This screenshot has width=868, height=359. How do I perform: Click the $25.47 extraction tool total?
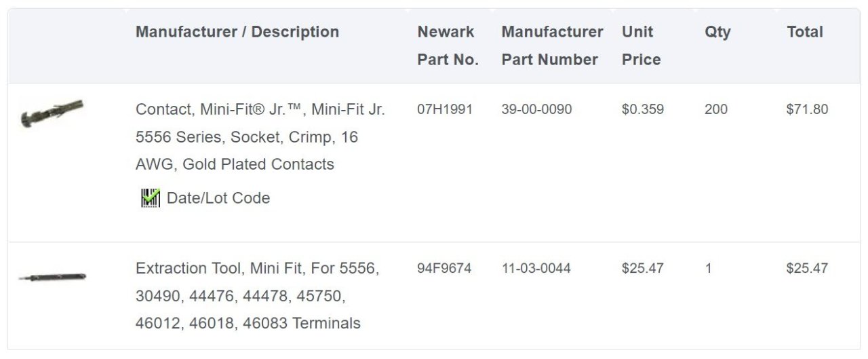807,268
